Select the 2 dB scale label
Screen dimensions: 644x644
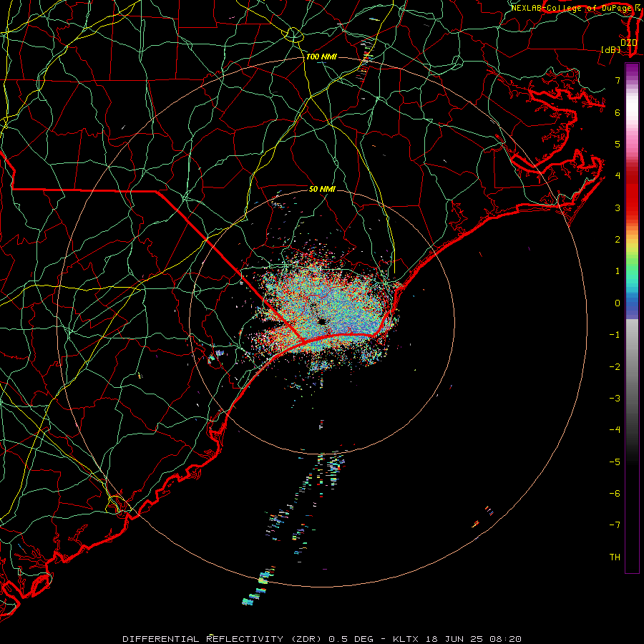618,240
